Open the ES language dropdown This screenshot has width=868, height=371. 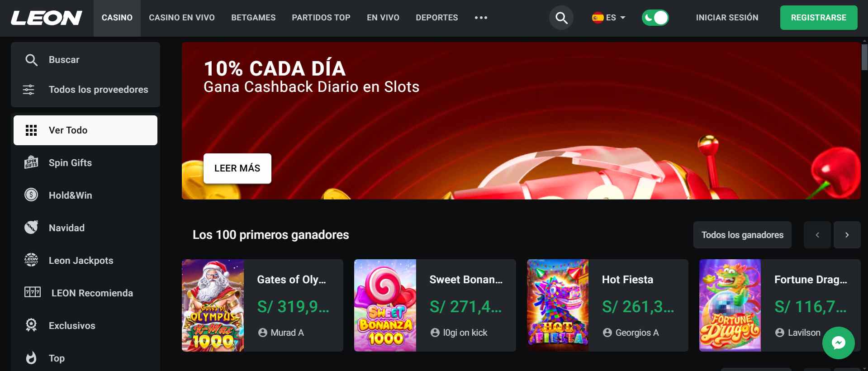[x=609, y=18]
